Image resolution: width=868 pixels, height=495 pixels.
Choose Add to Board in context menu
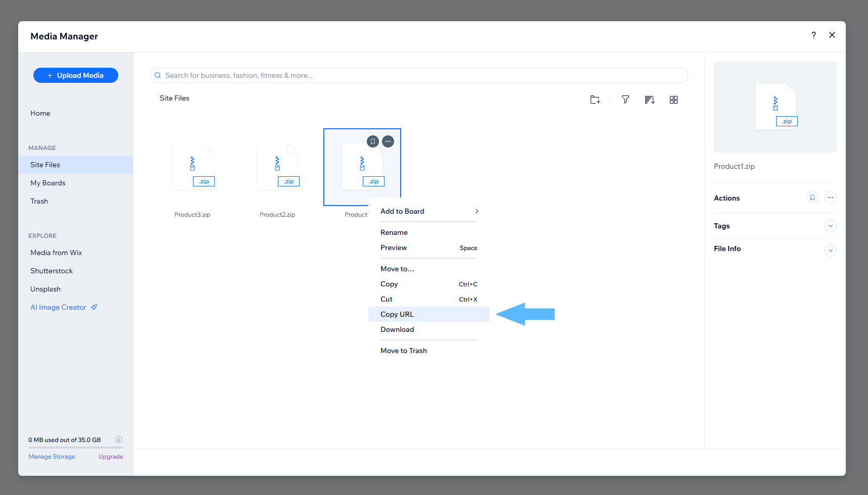click(429, 211)
